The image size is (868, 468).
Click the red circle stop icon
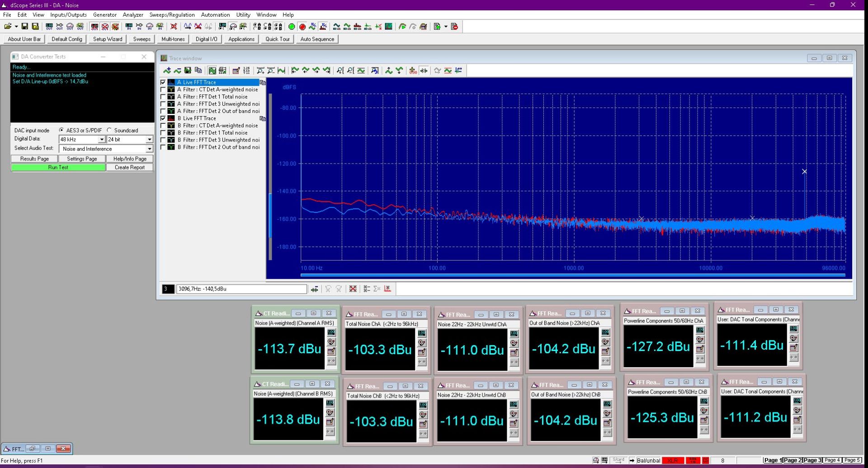[302, 27]
